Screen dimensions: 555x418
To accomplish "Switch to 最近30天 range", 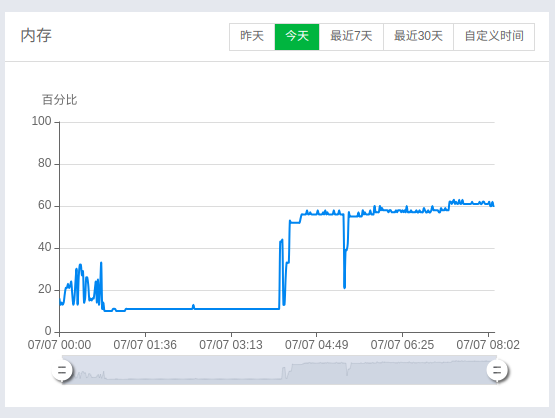I will click(418, 37).
